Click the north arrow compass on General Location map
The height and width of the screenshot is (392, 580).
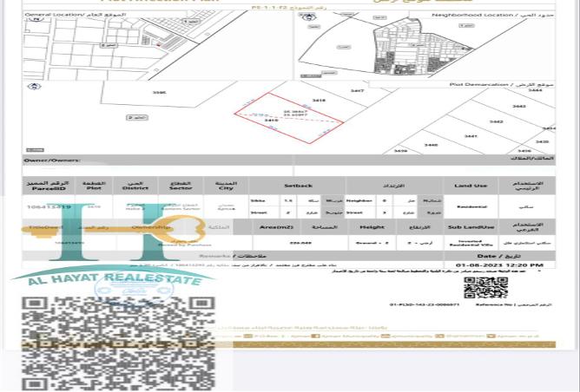[x=36, y=20]
